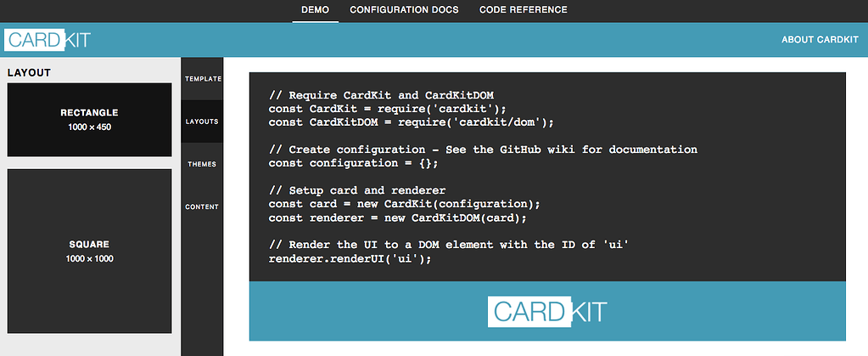Select the LAYOUTS sidebar section
Image resolution: width=868 pixels, height=356 pixels.
pyautogui.click(x=202, y=121)
